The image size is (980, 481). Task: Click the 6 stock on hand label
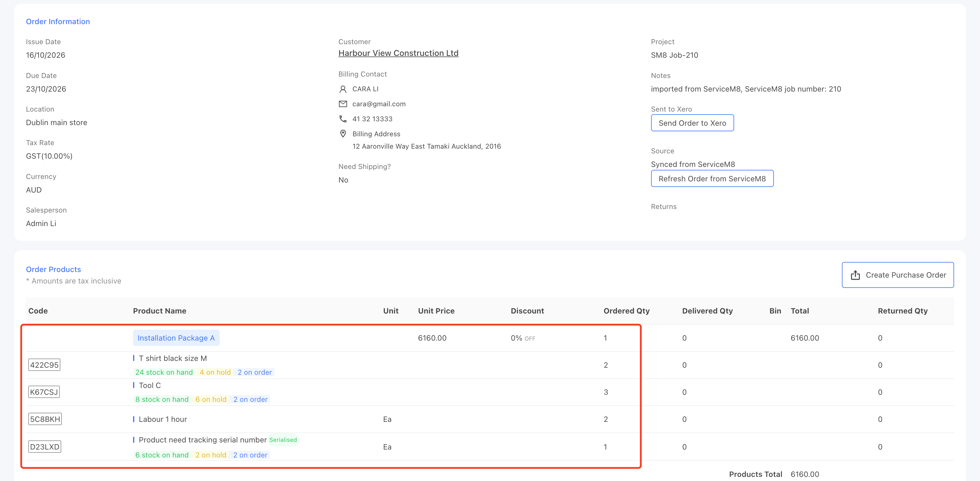coord(162,455)
